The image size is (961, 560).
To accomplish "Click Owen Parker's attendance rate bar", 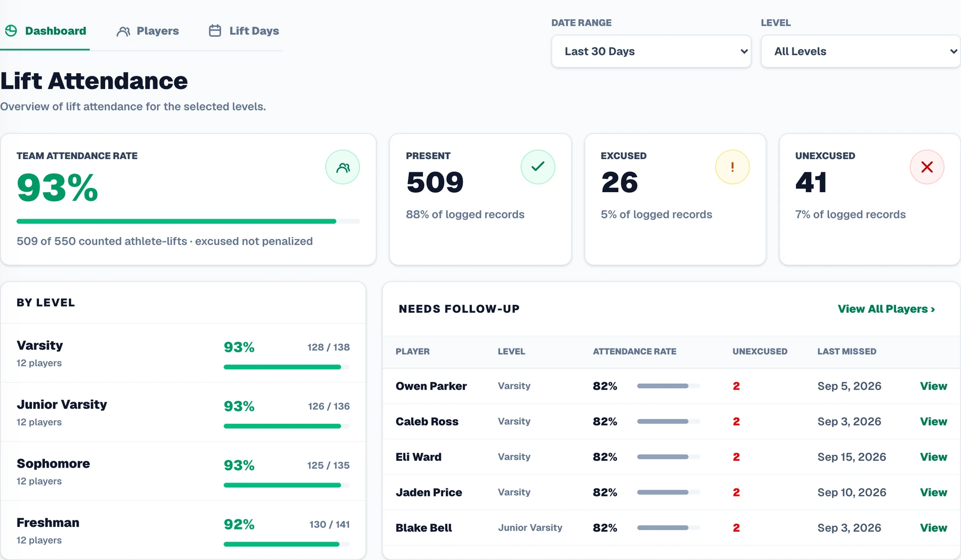I will tap(668, 386).
